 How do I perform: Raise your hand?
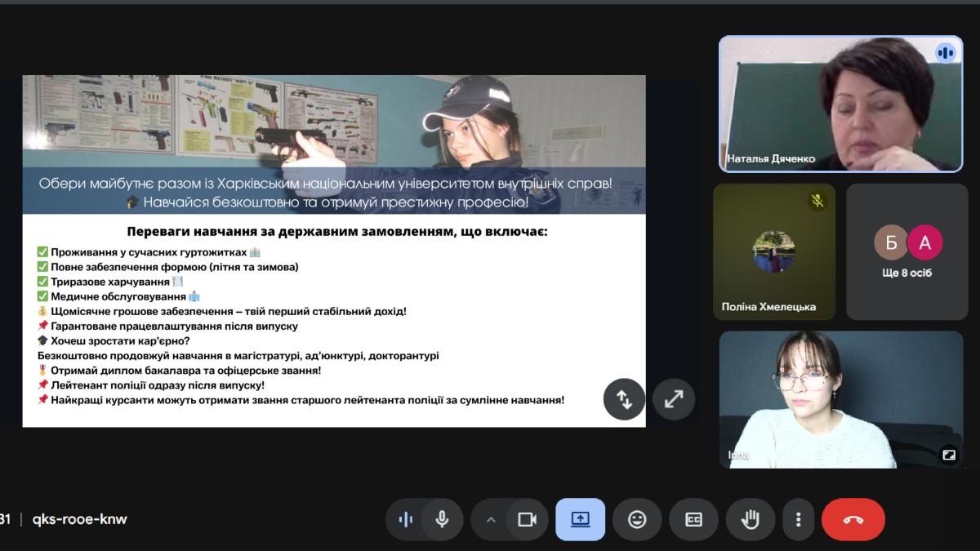click(750, 519)
